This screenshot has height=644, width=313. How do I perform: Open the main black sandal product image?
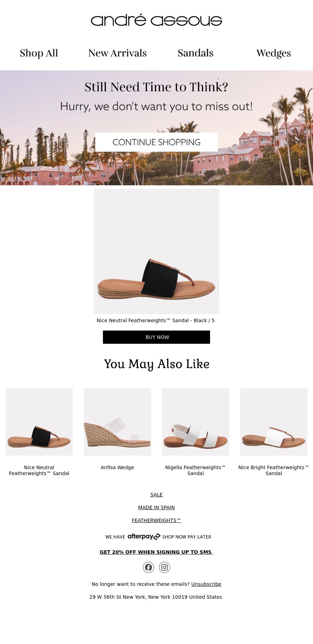click(156, 251)
